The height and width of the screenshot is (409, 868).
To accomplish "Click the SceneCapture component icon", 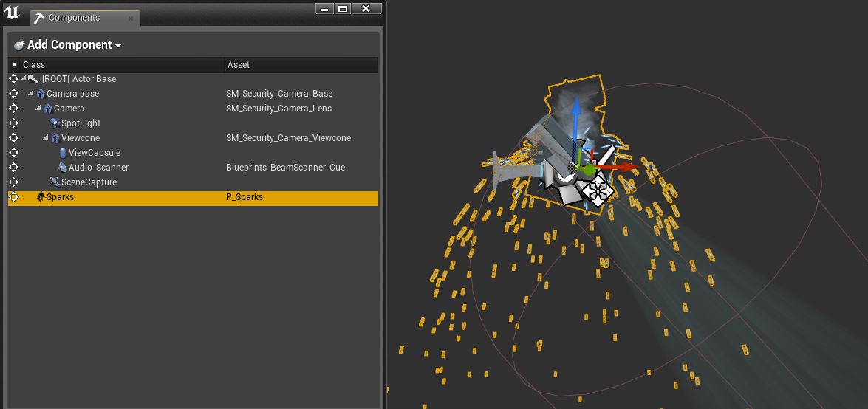I will point(55,182).
